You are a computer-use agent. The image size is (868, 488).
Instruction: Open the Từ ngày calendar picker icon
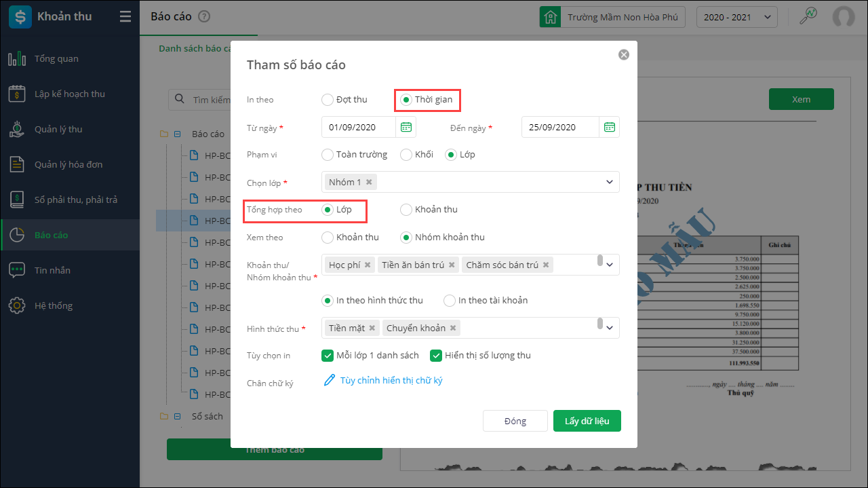[x=406, y=127]
